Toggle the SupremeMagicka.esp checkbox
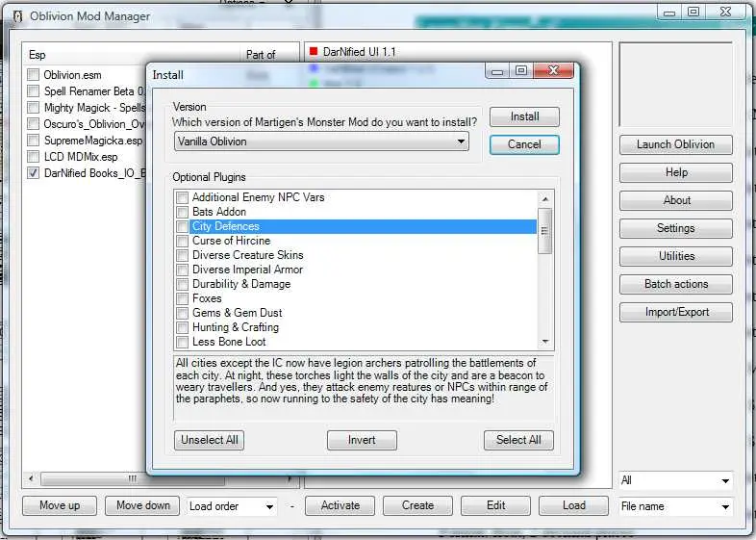The image size is (756, 540). point(34,140)
